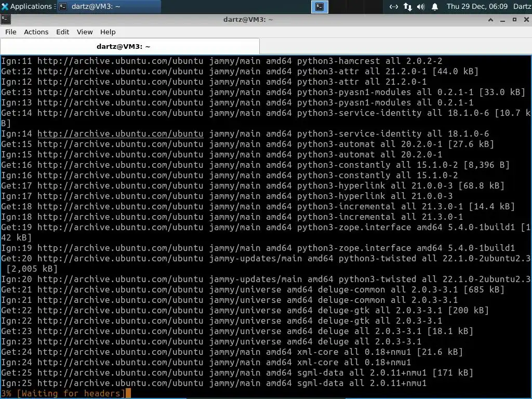Click 'Ign:25' at the start of the last package line
Image resolution: width=532 pixels, height=399 pixels.
[x=16, y=383]
